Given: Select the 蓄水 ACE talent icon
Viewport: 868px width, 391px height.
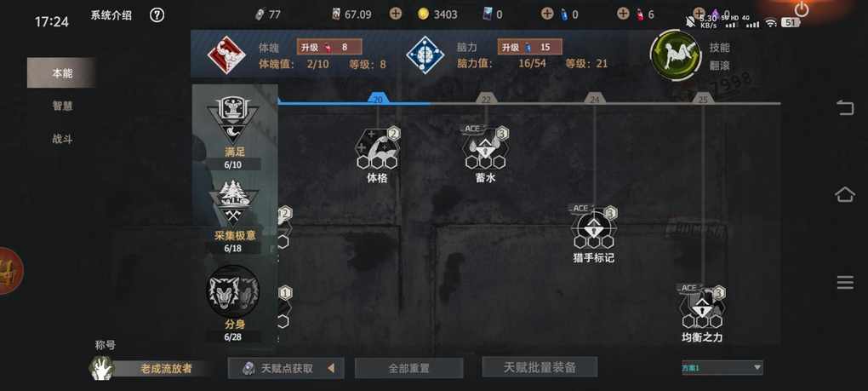Looking at the screenshot, I should pos(486,148).
